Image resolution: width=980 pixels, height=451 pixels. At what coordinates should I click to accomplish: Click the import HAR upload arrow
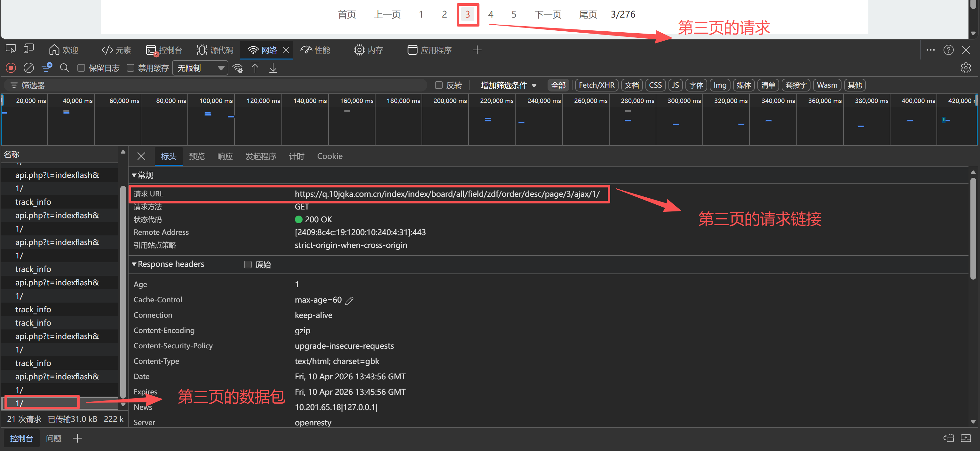[255, 68]
